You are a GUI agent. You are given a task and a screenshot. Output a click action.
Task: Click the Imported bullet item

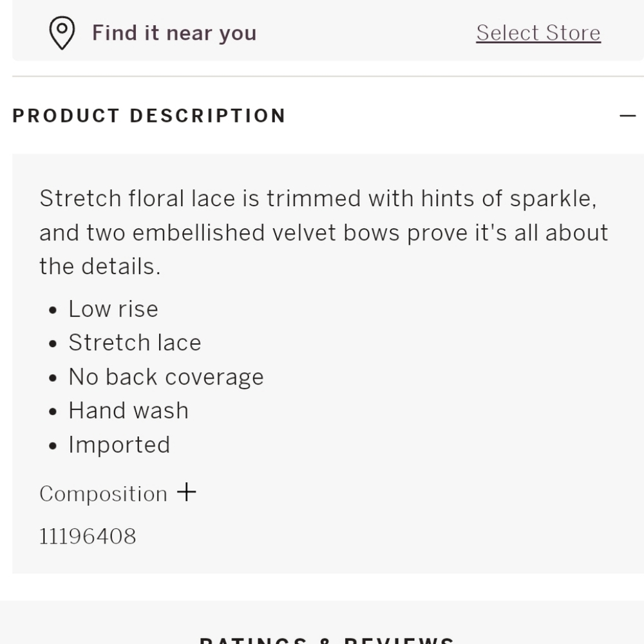coord(119,445)
